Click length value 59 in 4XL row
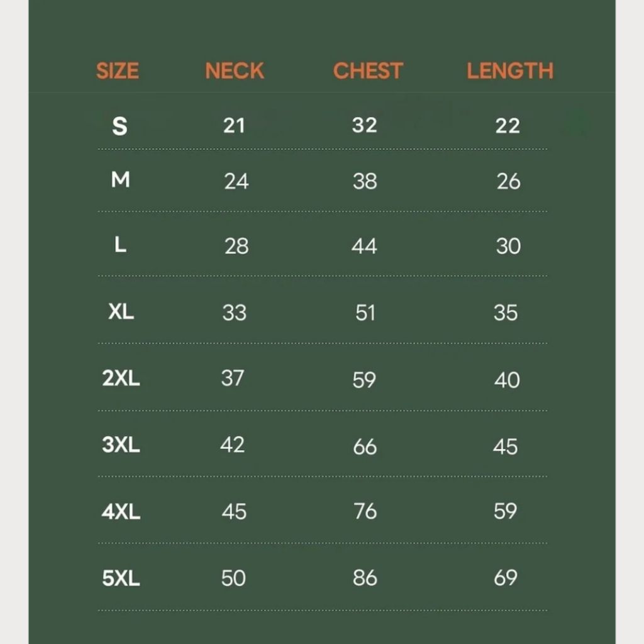Screen dimensions: 644x644 tap(505, 511)
